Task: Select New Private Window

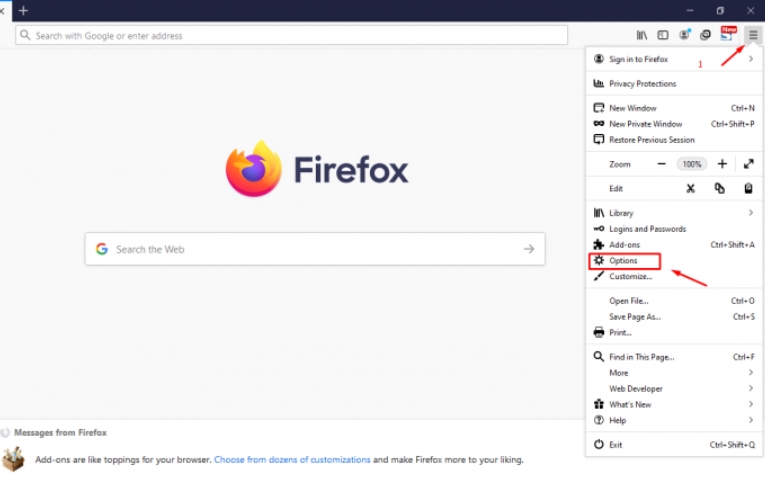Action: tap(645, 124)
